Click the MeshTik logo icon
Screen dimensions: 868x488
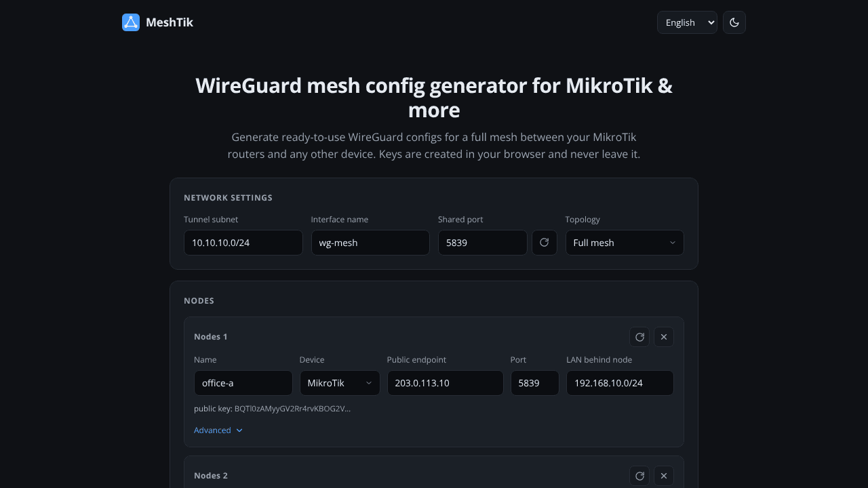131,22
